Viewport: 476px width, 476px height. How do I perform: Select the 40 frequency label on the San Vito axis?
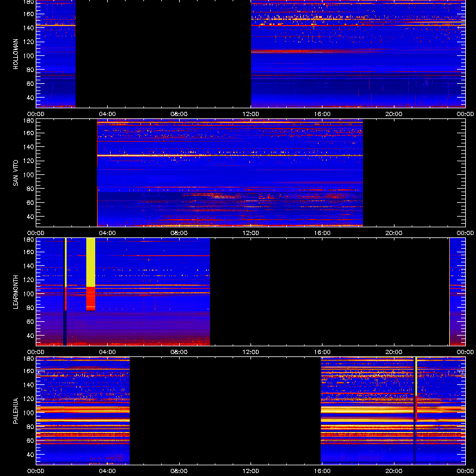click(30, 217)
